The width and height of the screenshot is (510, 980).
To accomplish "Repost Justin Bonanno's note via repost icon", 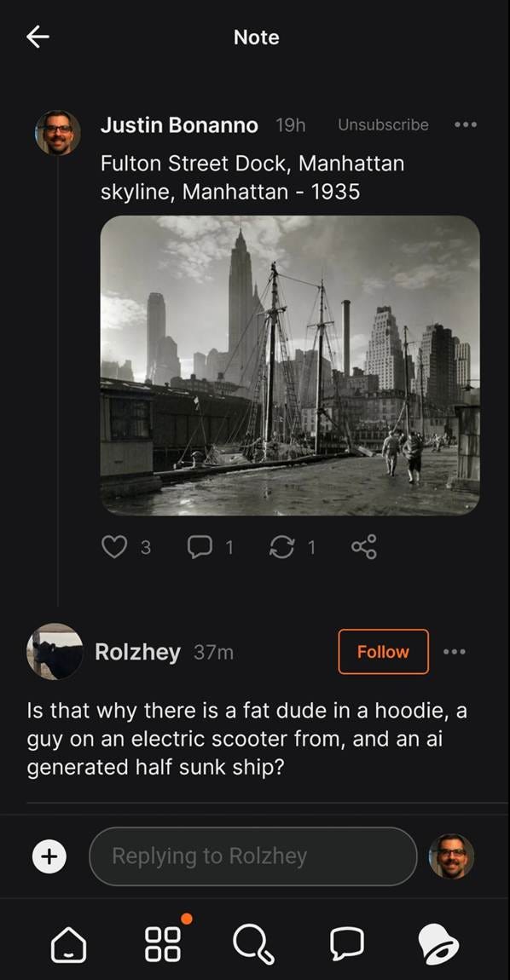I will 282,547.
